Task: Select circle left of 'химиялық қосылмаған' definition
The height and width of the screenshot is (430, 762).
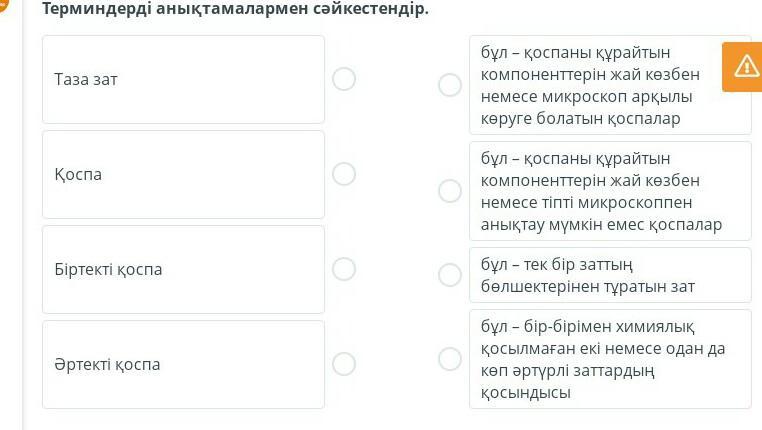Action: pyautogui.click(x=450, y=359)
